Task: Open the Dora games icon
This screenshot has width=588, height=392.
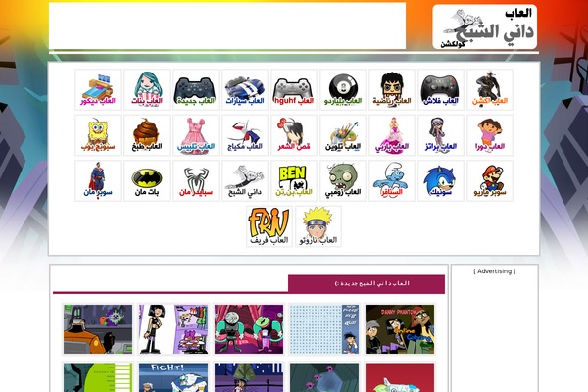Action: 490,135
